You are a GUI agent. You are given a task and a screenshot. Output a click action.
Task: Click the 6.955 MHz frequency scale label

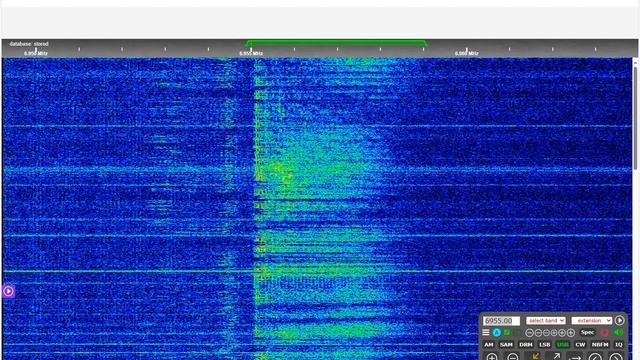(x=251, y=53)
